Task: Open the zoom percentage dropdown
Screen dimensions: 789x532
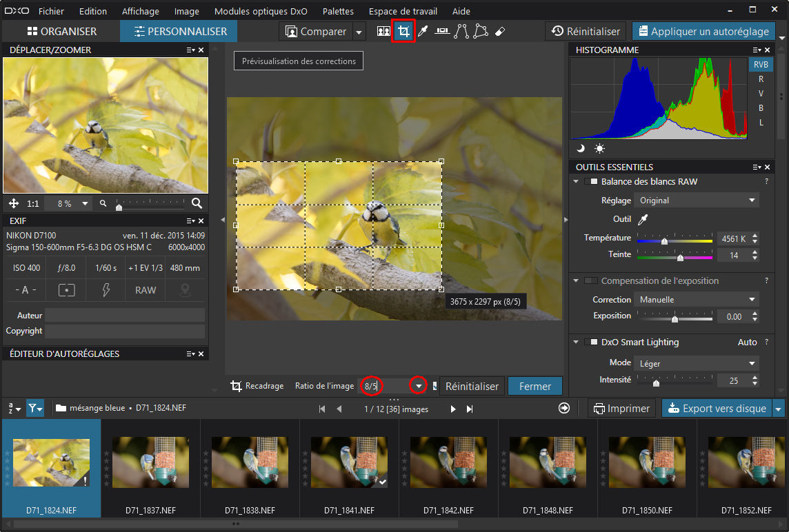Action: [85, 204]
